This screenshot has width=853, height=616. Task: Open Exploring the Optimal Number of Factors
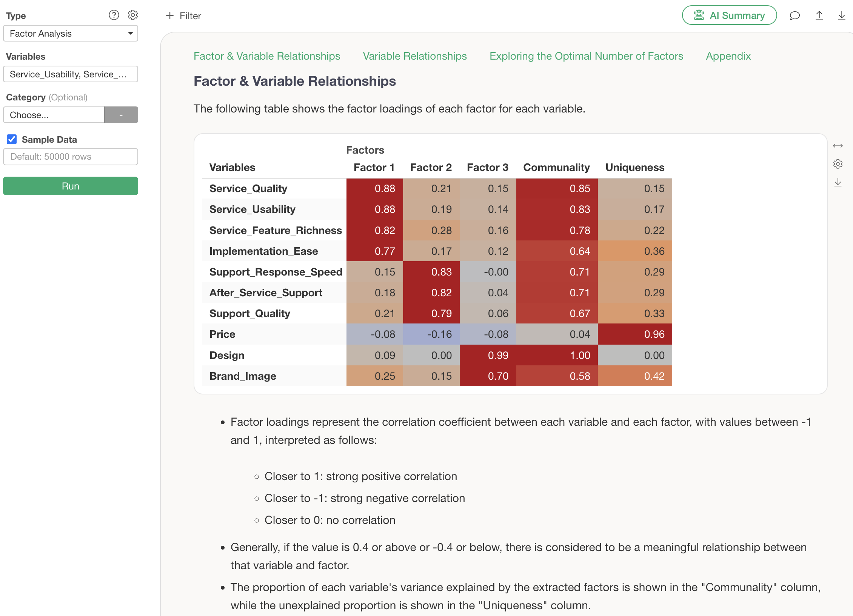(x=586, y=56)
